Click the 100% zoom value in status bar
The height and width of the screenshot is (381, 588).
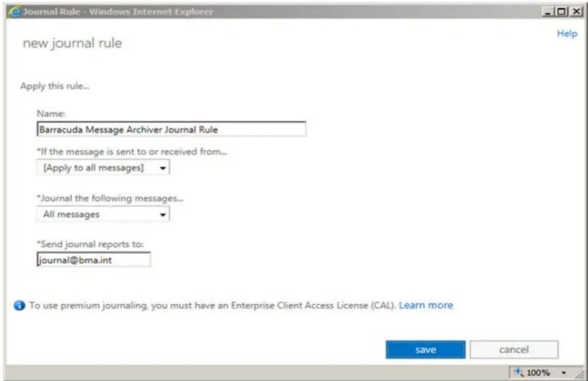point(538,373)
